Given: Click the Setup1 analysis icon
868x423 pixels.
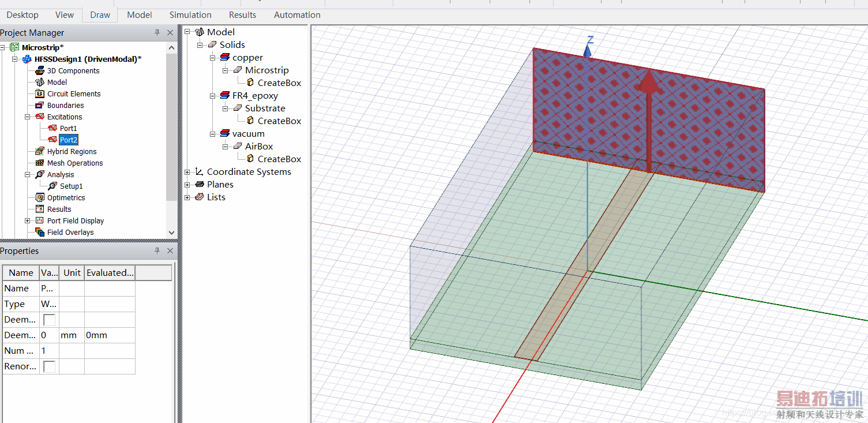Looking at the screenshot, I should [x=52, y=186].
